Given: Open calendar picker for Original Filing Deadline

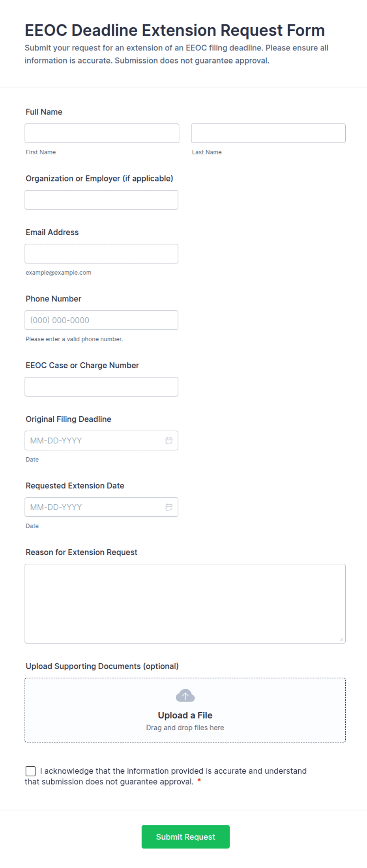Looking at the screenshot, I should coord(169,441).
